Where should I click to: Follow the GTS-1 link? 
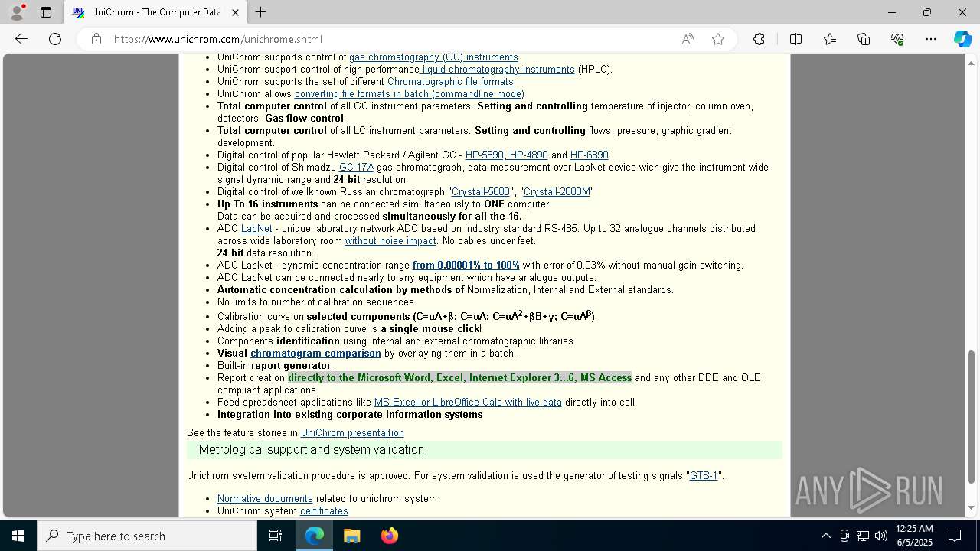704,476
